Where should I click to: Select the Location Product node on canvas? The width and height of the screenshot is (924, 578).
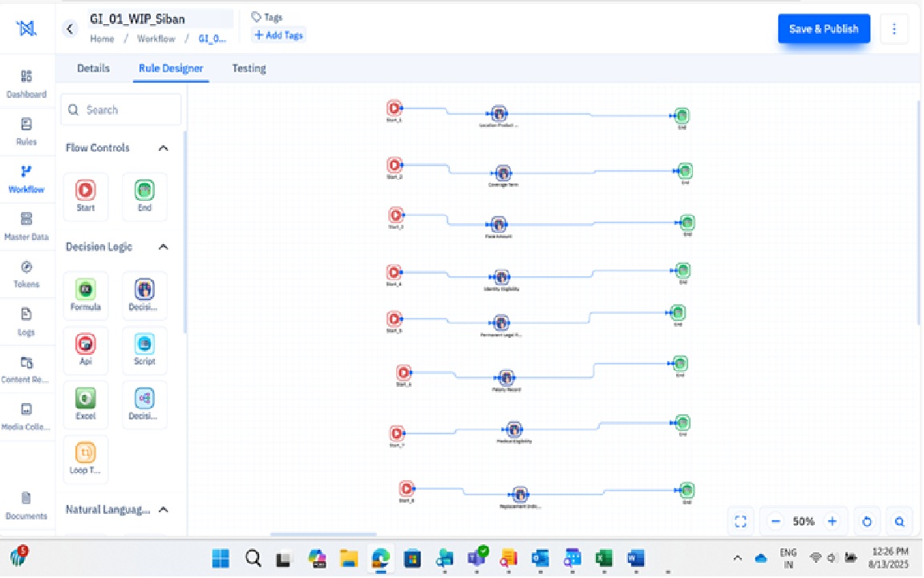coord(499,114)
